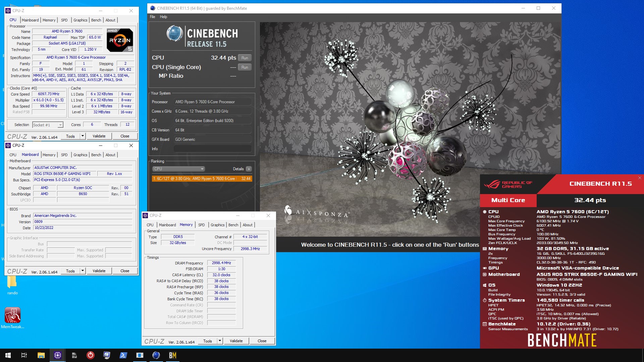Click the Memory section icon in BenchMate panel
This screenshot has height=362, width=644.
(x=485, y=249)
